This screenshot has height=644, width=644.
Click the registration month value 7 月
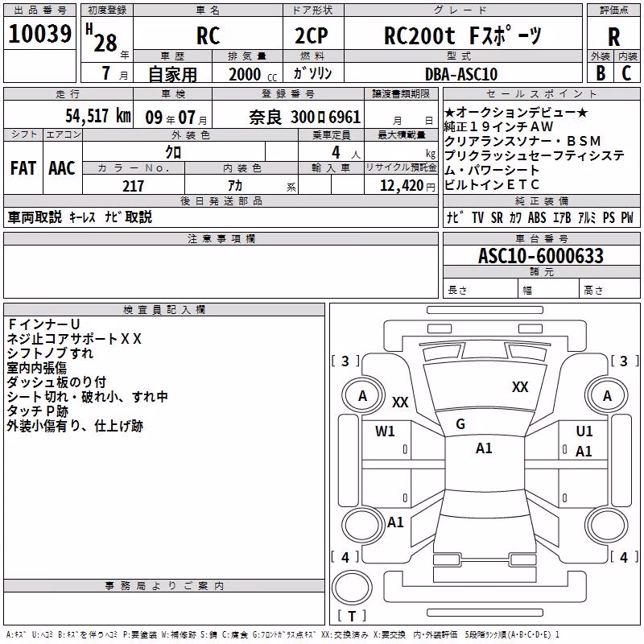click(114, 73)
